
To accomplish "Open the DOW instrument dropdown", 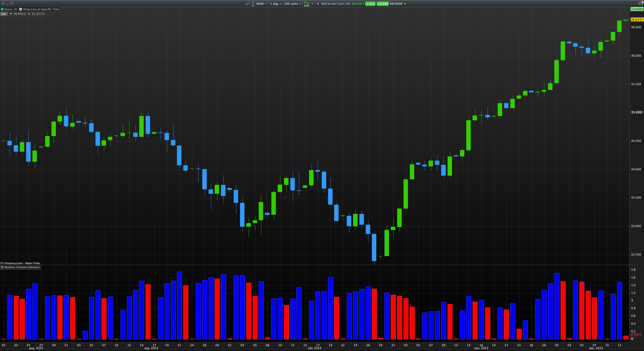I will (262, 4).
